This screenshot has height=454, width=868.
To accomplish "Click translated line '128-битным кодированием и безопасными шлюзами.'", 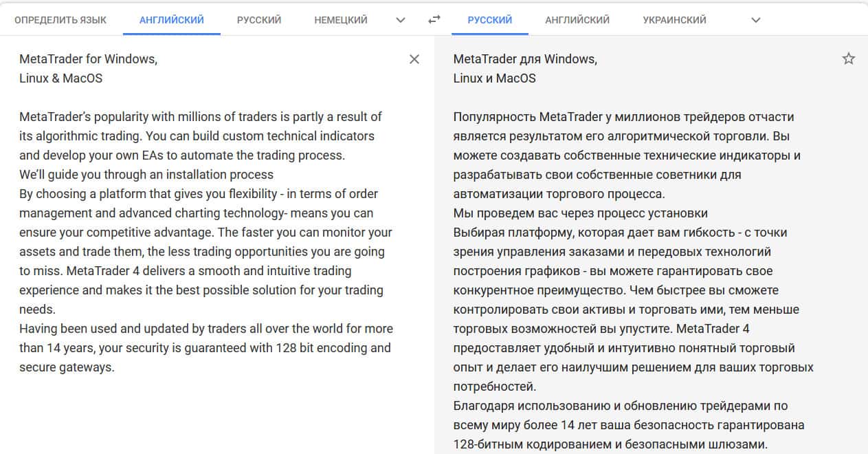I will tap(610, 444).
